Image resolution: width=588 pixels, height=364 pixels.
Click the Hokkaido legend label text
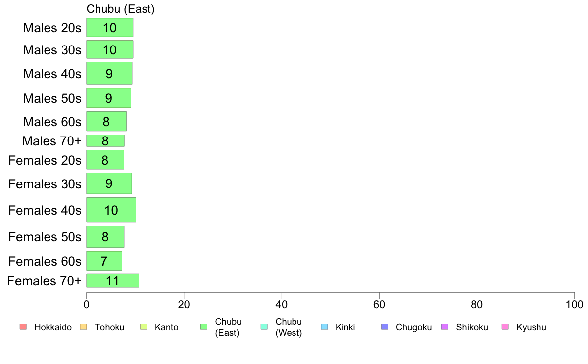point(53,327)
